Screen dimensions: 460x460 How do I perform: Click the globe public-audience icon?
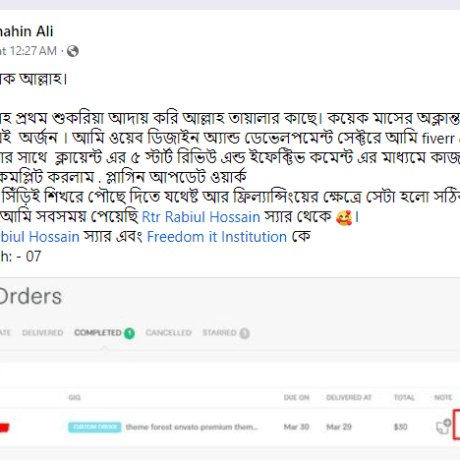[x=73, y=51]
